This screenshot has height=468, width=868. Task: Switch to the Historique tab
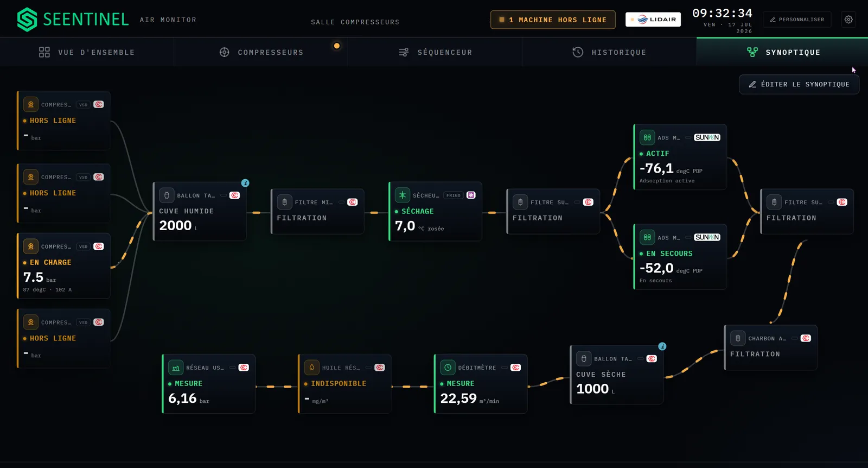609,52
